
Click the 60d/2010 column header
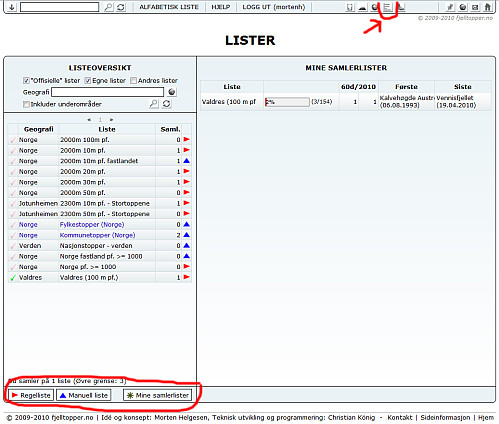point(358,87)
